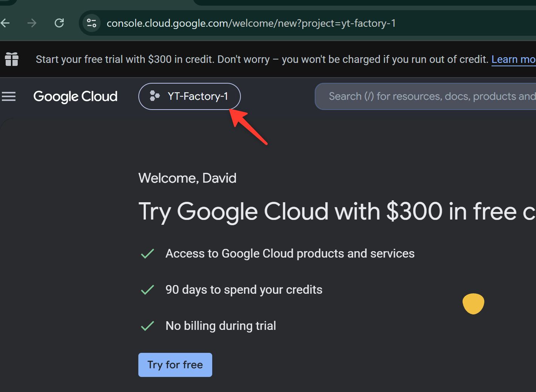Click the Google Cloud logo
The height and width of the screenshot is (392, 536).
coord(75,96)
